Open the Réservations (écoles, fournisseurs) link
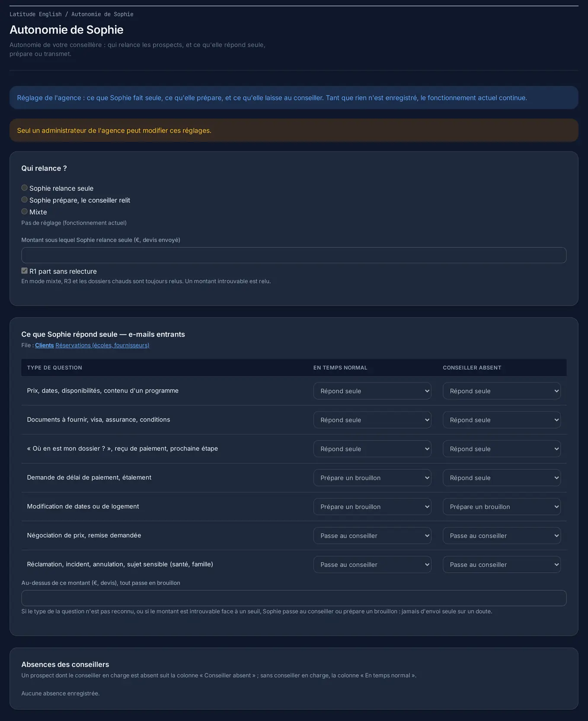This screenshot has height=721, width=588. [102, 345]
